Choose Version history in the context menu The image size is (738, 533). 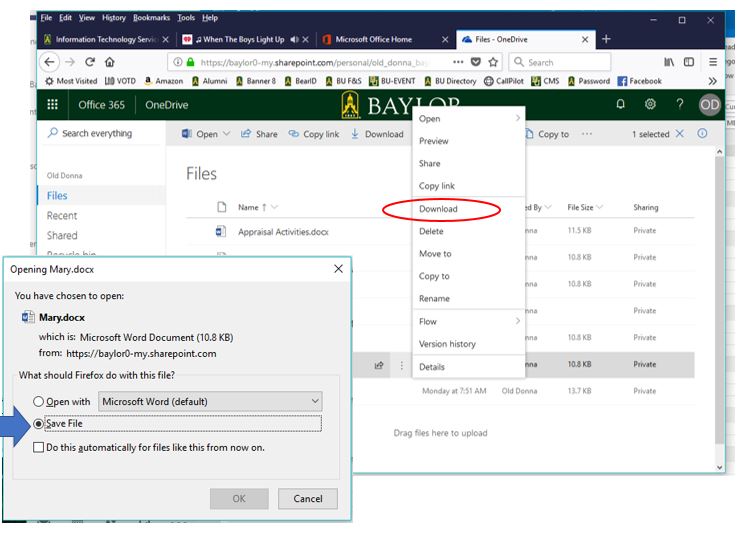click(x=468, y=344)
